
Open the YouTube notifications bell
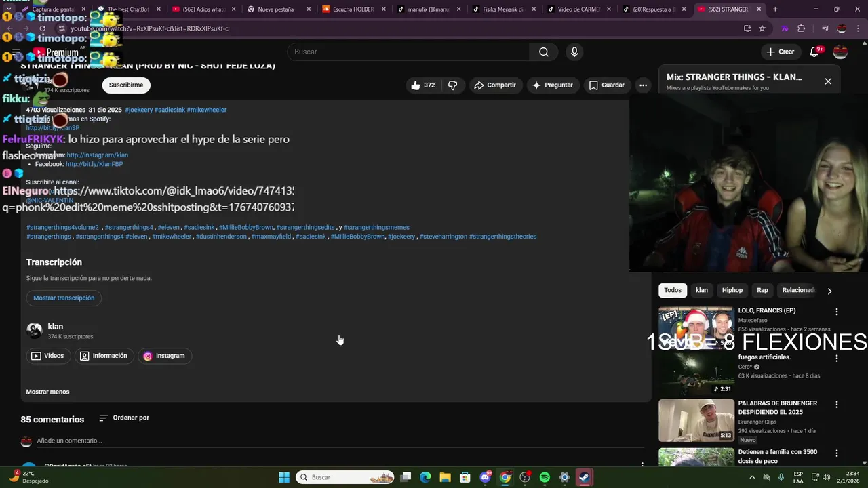pyautogui.click(x=815, y=52)
